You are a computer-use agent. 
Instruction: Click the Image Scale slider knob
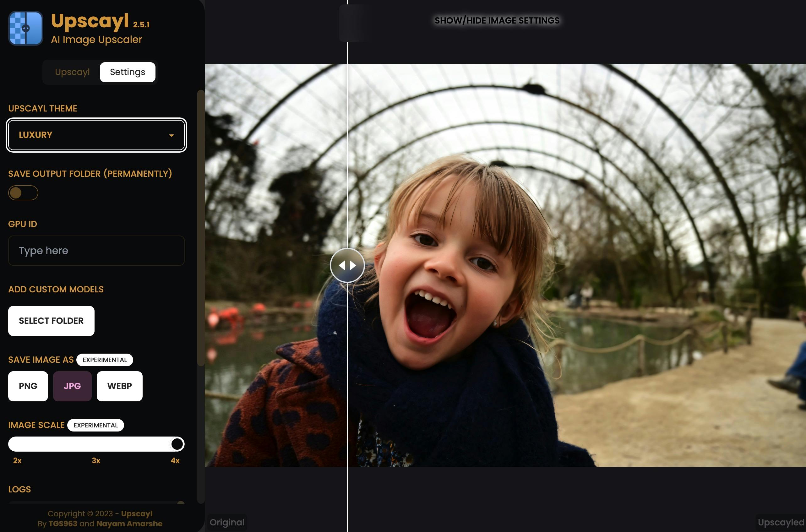(x=177, y=444)
